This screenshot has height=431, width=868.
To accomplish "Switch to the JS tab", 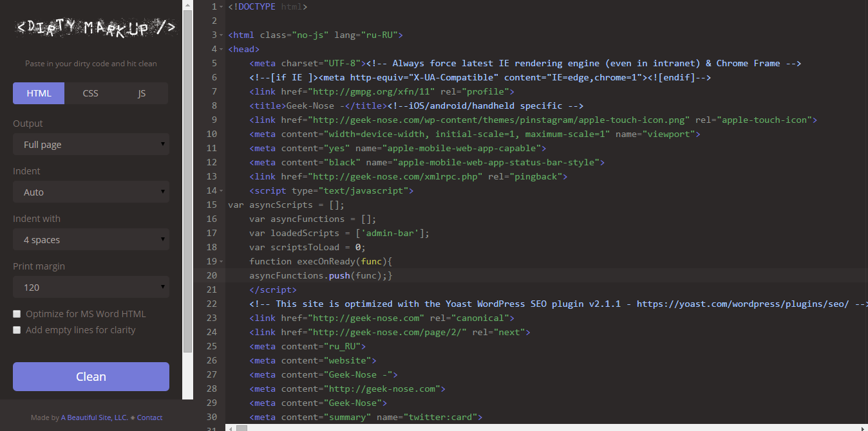I will pos(142,93).
